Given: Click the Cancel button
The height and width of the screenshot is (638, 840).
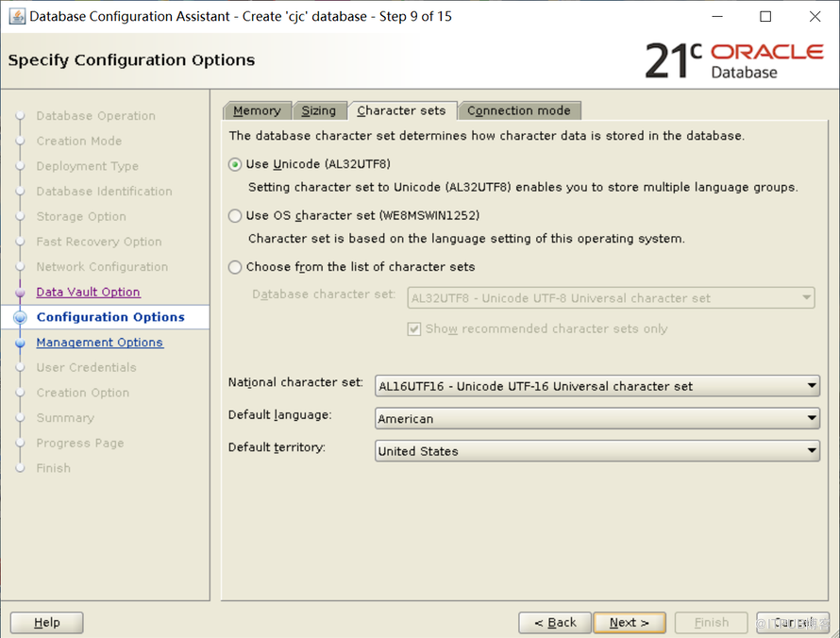Looking at the screenshot, I should tap(793, 623).
